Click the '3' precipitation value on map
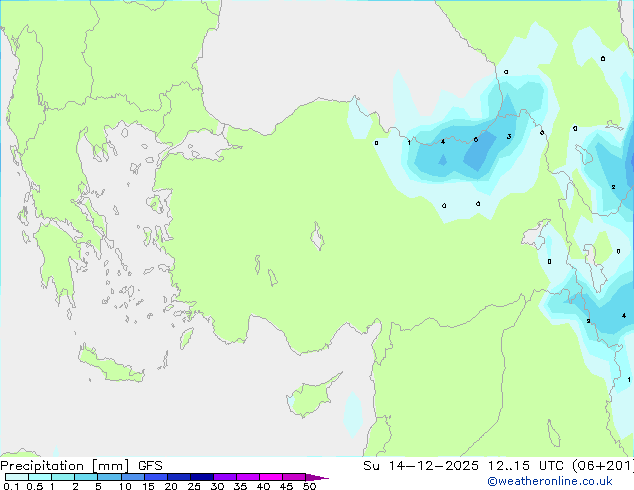The height and width of the screenshot is (490, 634). pyautogui.click(x=509, y=137)
